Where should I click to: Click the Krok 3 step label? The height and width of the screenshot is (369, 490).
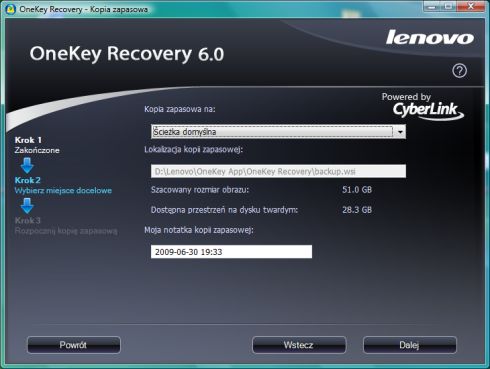[28, 220]
